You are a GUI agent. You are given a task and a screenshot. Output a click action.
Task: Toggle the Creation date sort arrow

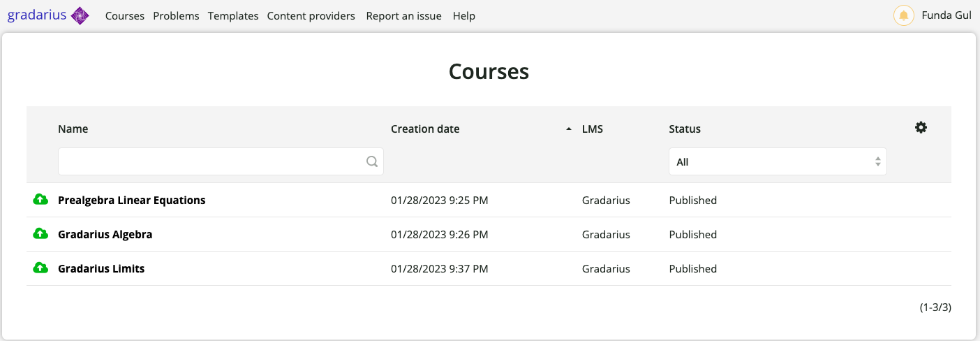pyautogui.click(x=569, y=129)
